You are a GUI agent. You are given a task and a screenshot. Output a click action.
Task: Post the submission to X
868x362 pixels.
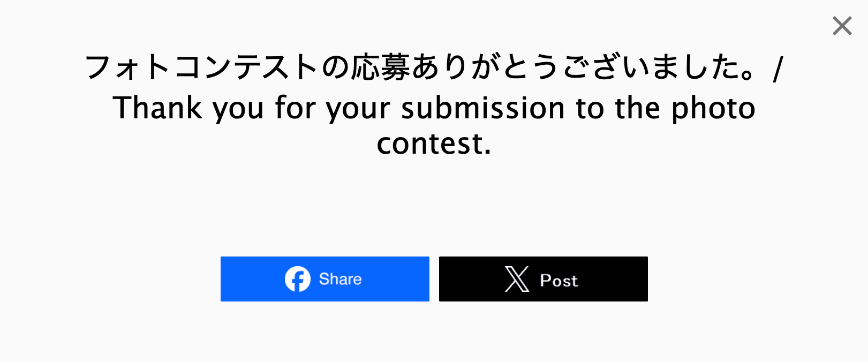543,279
